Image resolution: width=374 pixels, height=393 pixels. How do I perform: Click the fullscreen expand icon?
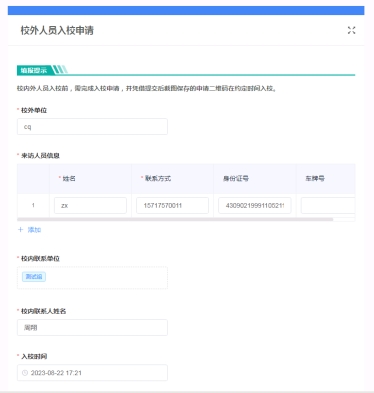click(x=351, y=30)
